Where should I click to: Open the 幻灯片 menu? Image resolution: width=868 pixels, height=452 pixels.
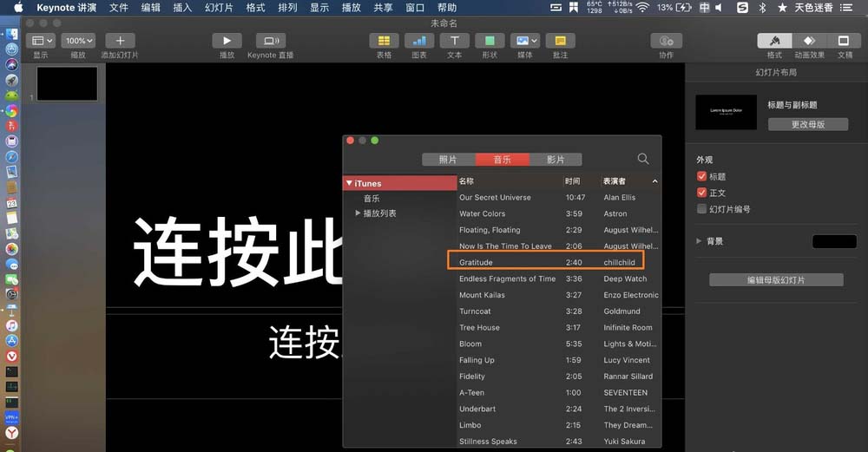[219, 7]
